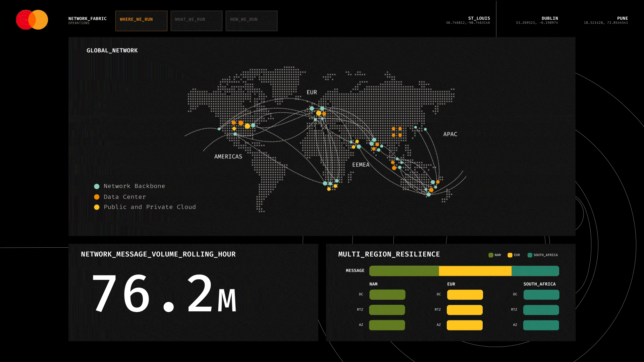This screenshot has width=644, height=362.
Task: Click the Data Center legend dot
Action: click(x=97, y=197)
